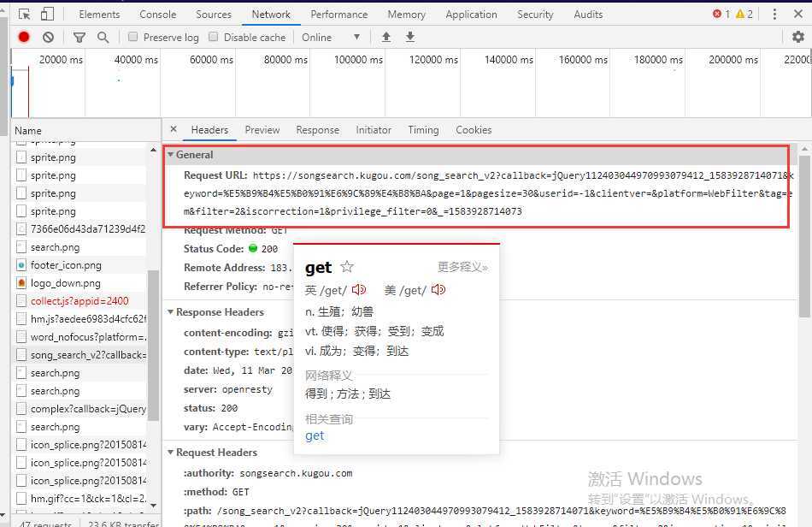The image size is (812, 527).
Task: Open the Online throttling dropdown
Action: [x=331, y=38]
